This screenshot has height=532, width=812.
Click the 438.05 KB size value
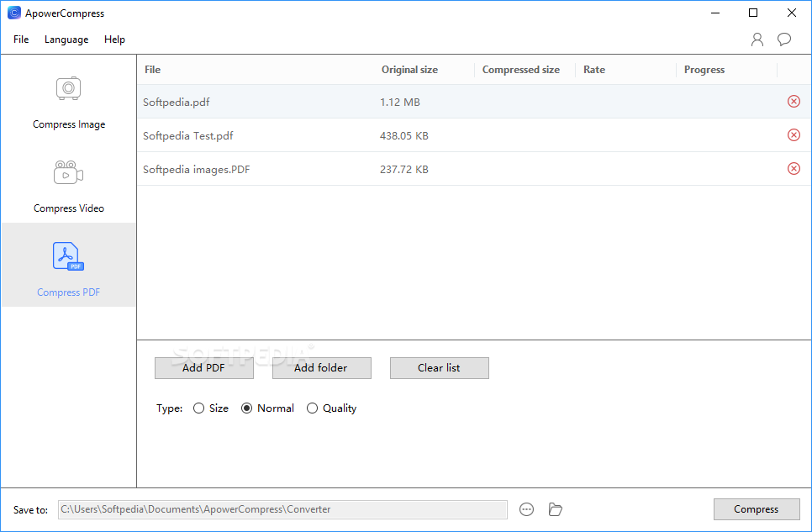click(404, 135)
